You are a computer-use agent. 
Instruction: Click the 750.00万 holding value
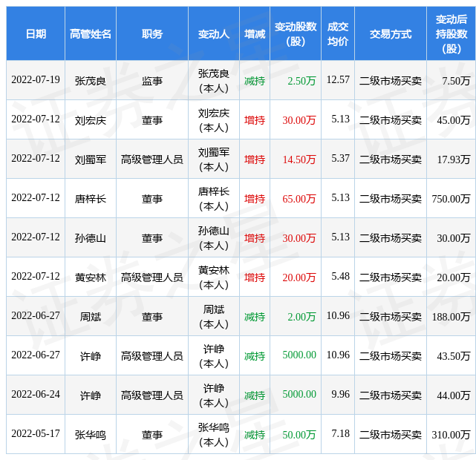pyautogui.click(x=451, y=199)
